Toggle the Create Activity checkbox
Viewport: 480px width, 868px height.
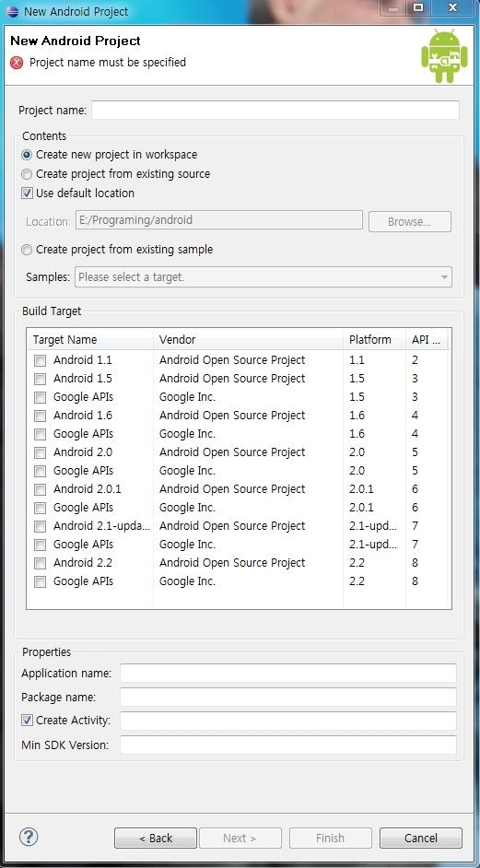pyautogui.click(x=27, y=721)
